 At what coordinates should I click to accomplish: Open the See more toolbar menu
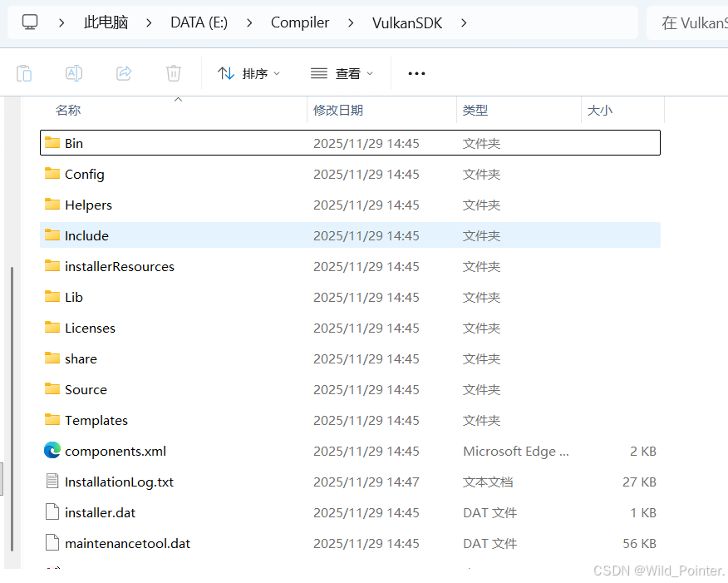pyautogui.click(x=416, y=73)
